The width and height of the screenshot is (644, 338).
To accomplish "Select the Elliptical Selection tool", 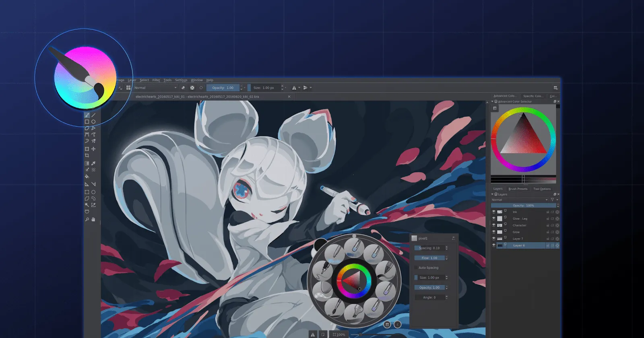I will tap(93, 192).
